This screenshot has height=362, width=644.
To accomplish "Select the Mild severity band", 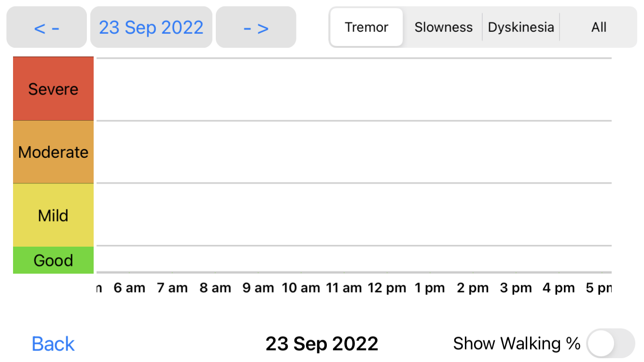I will tap(53, 215).
